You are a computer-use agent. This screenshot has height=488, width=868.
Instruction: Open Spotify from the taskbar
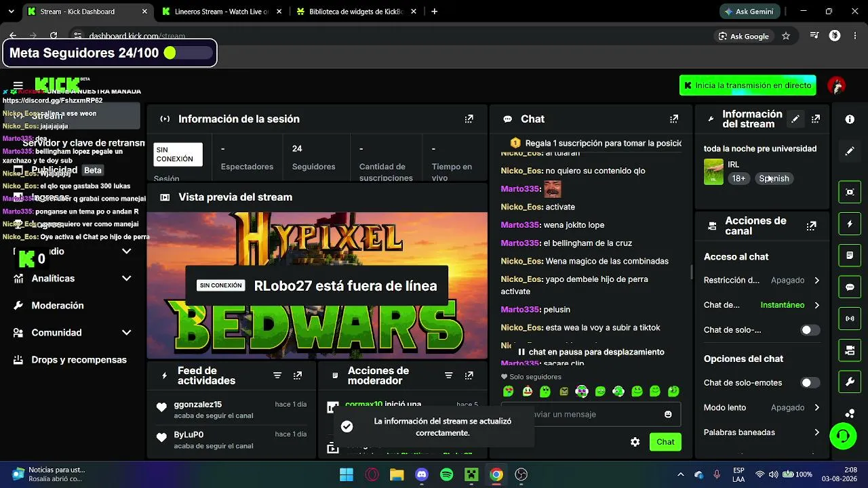[446, 474]
